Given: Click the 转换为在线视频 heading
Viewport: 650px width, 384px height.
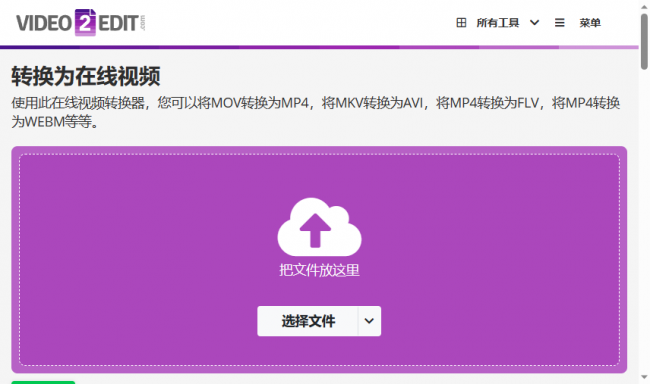Looking at the screenshot, I should [86, 76].
